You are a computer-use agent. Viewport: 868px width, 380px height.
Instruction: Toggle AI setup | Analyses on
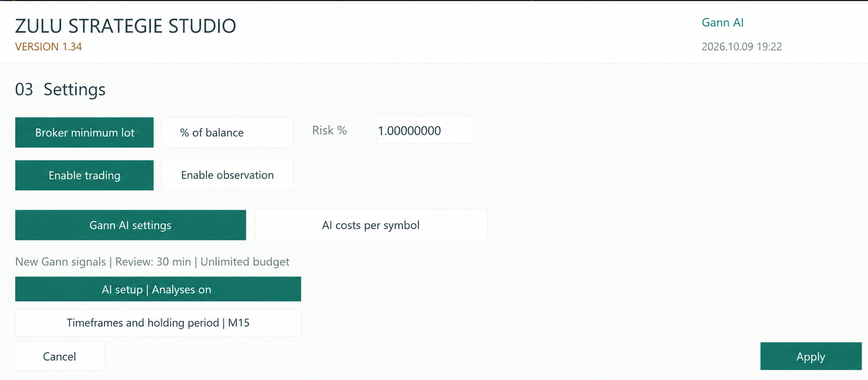click(158, 289)
